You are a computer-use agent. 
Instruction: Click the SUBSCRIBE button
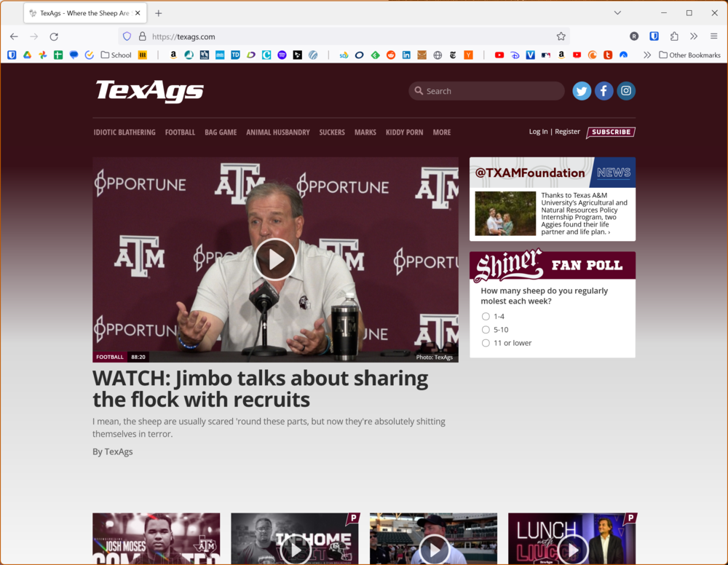610,133
